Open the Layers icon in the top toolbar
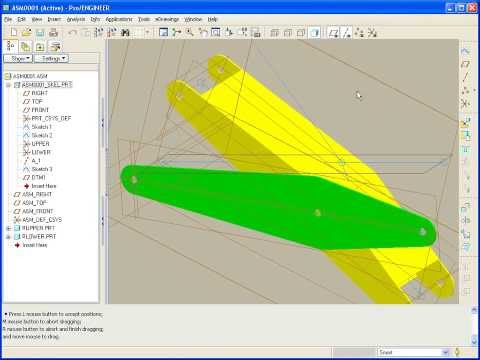The image size is (480, 360). 256,32
